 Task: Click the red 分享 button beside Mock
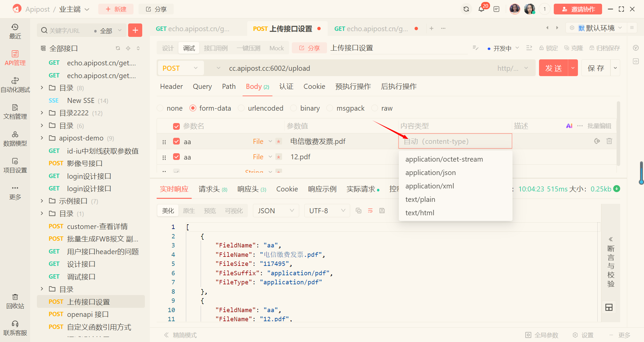tap(309, 48)
